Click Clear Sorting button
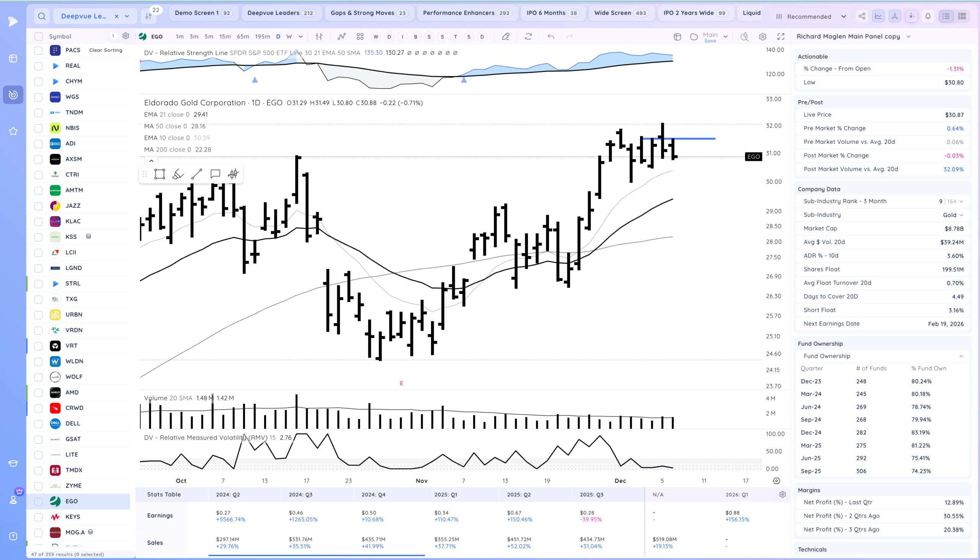980x560 pixels. pos(106,51)
